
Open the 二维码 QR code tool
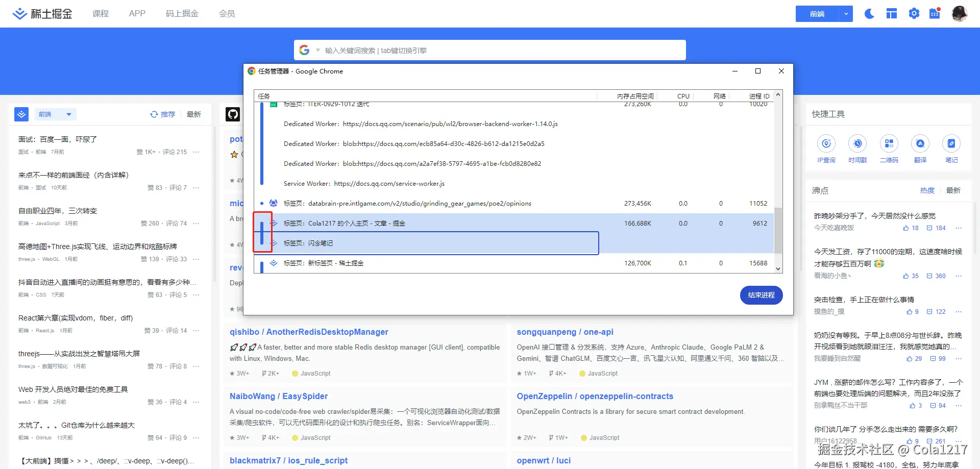[889, 144]
